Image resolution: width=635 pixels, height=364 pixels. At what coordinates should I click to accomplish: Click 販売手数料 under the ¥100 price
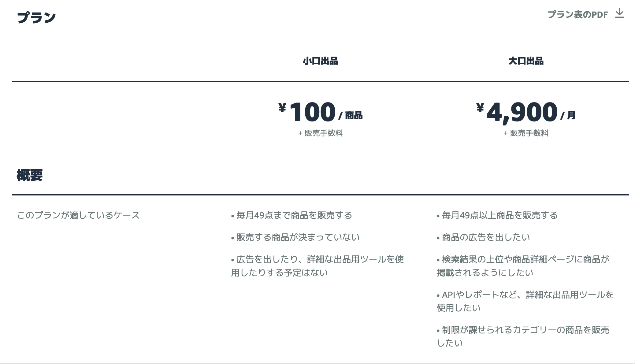coord(324,133)
